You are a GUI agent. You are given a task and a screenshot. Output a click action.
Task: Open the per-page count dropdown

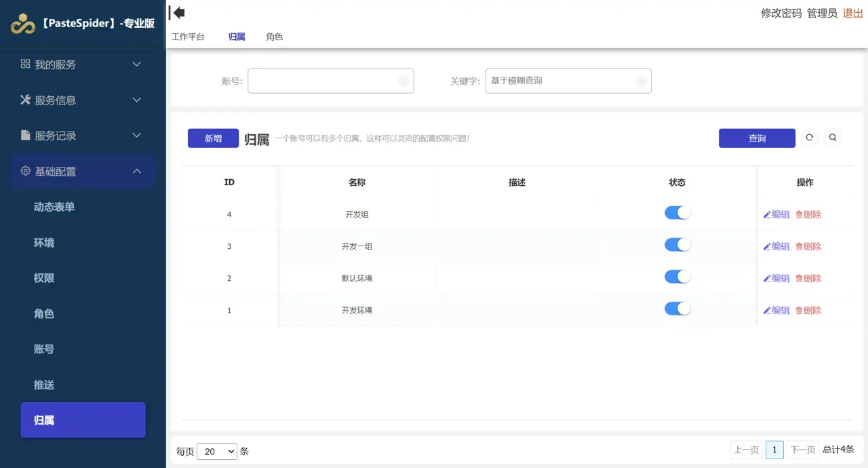(217, 451)
